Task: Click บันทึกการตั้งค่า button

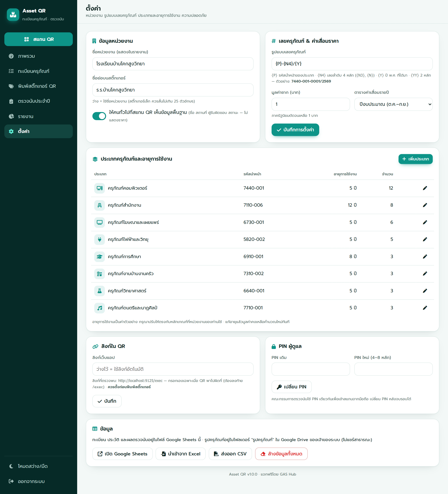Action: (x=295, y=130)
